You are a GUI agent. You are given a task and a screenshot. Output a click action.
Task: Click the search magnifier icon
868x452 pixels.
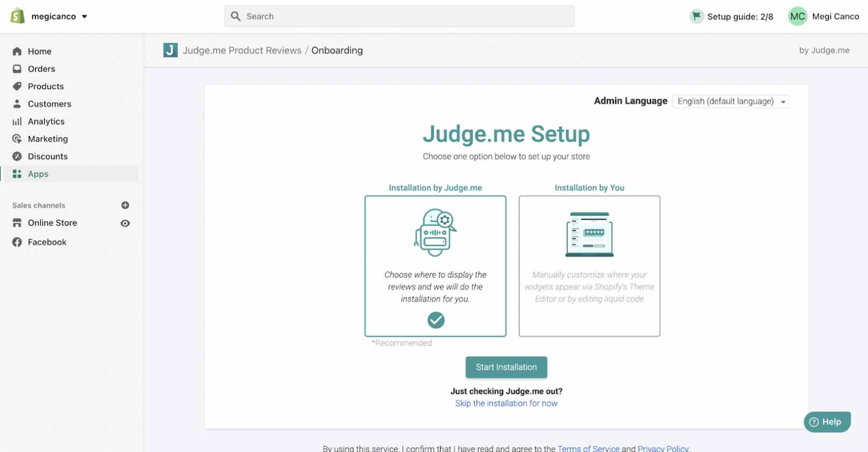click(x=235, y=17)
